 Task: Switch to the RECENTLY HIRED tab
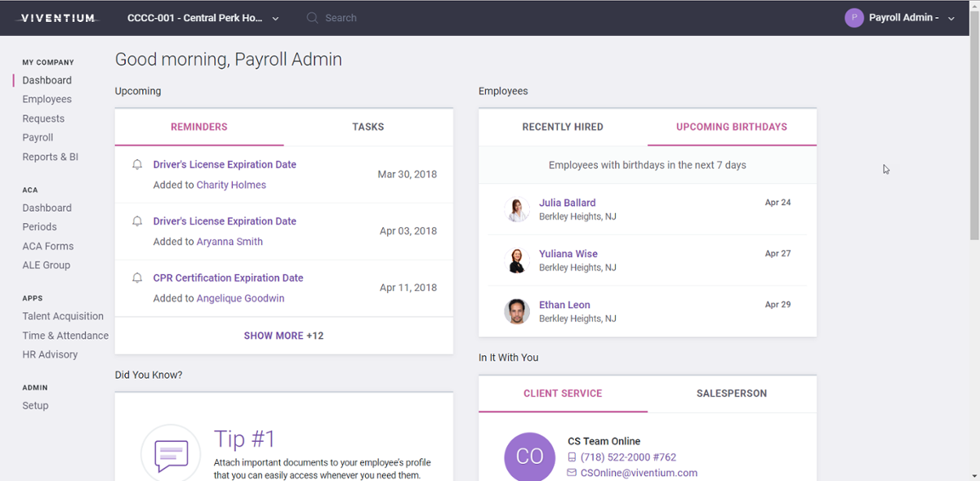[x=563, y=127]
